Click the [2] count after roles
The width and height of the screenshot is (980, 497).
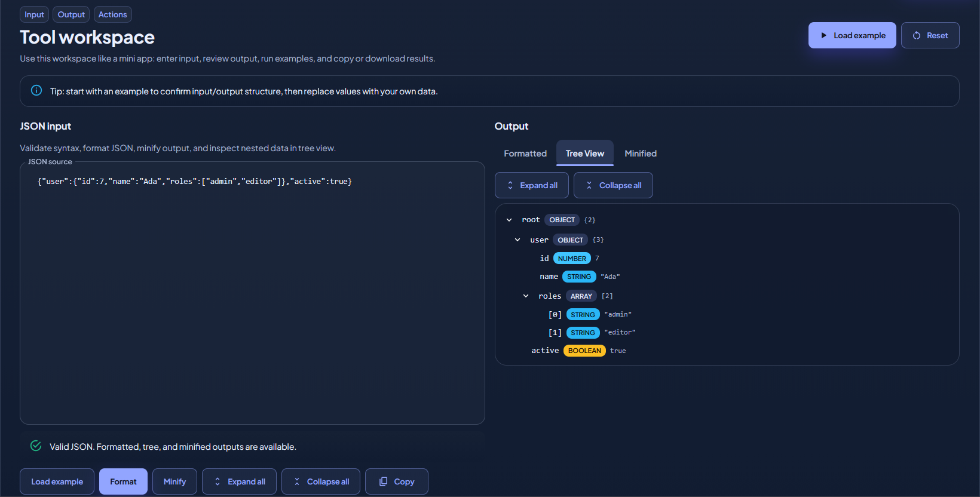coord(607,296)
